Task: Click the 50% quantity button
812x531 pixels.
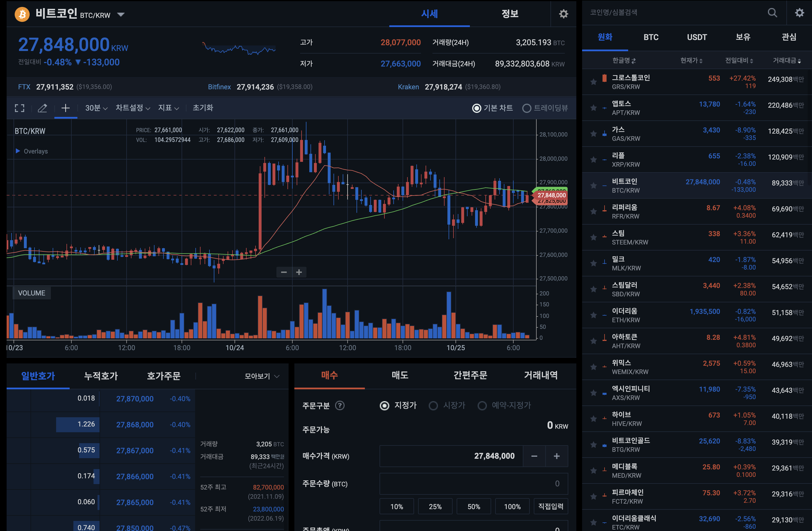Action: [474, 507]
